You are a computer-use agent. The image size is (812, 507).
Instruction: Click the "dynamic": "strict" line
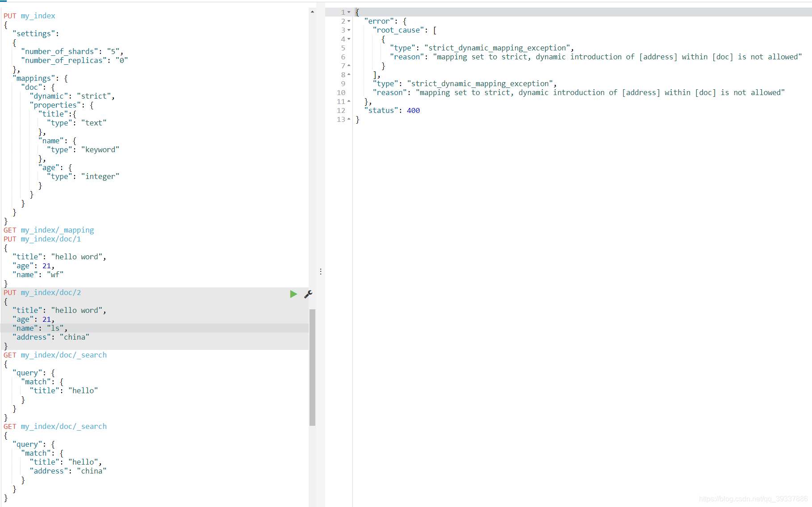coord(72,96)
